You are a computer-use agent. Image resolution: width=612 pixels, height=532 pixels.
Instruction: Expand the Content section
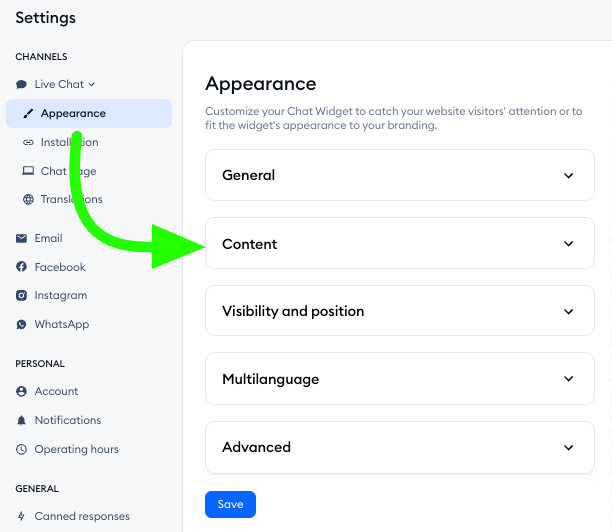pos(399,244)
